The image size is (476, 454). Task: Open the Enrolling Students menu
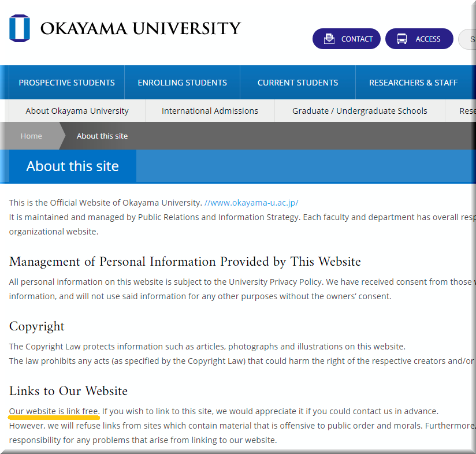pos(182,83)
